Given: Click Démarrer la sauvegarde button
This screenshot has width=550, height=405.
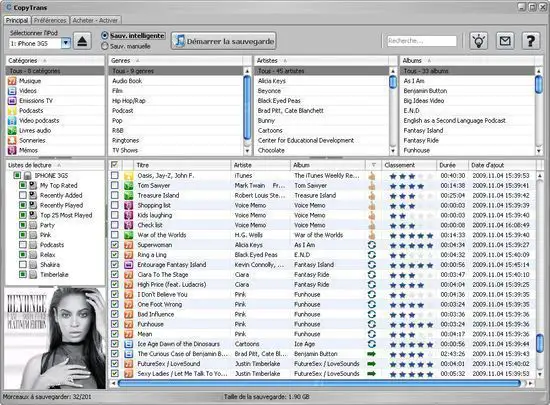Looking at the screenshot, I should pyautogui.click(x=224, y=41).
